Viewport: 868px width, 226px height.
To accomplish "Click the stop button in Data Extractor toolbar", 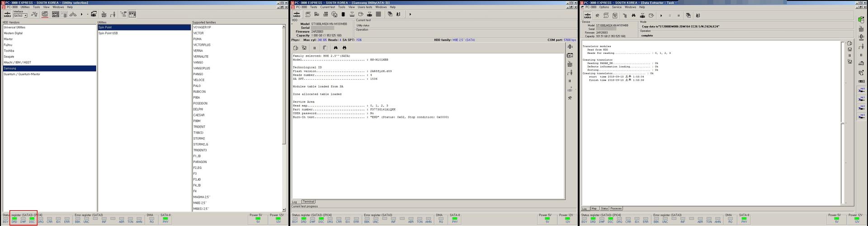I will point(679,16).
